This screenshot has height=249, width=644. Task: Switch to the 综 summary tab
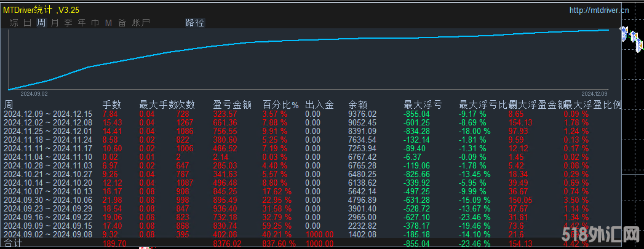(x=14, y=23)
